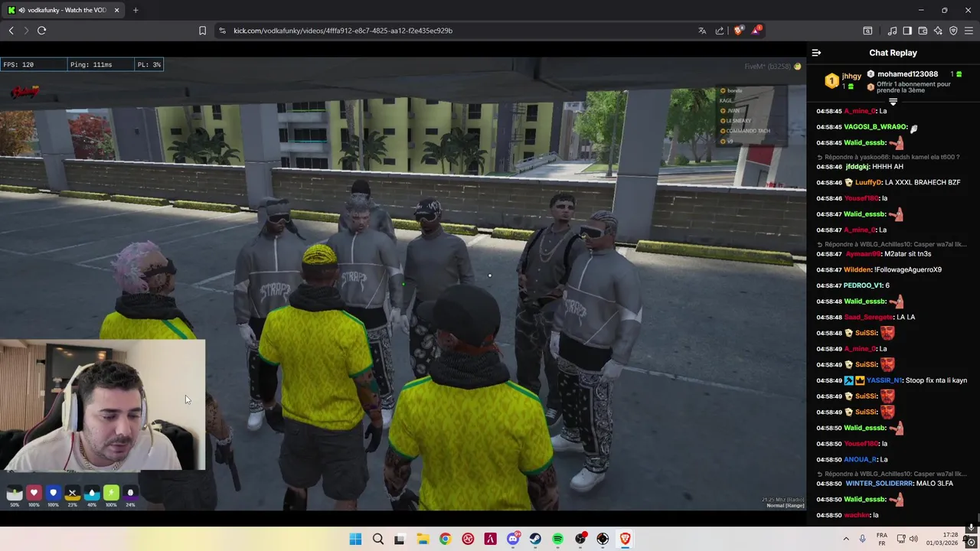This screenshot has height=551, width=980.
Task: Click the browser back arrow
Action: (x=11, y=31)
